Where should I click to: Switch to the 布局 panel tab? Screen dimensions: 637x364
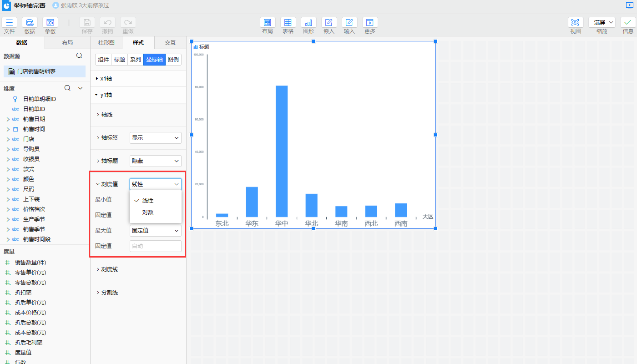click(67, 43)
